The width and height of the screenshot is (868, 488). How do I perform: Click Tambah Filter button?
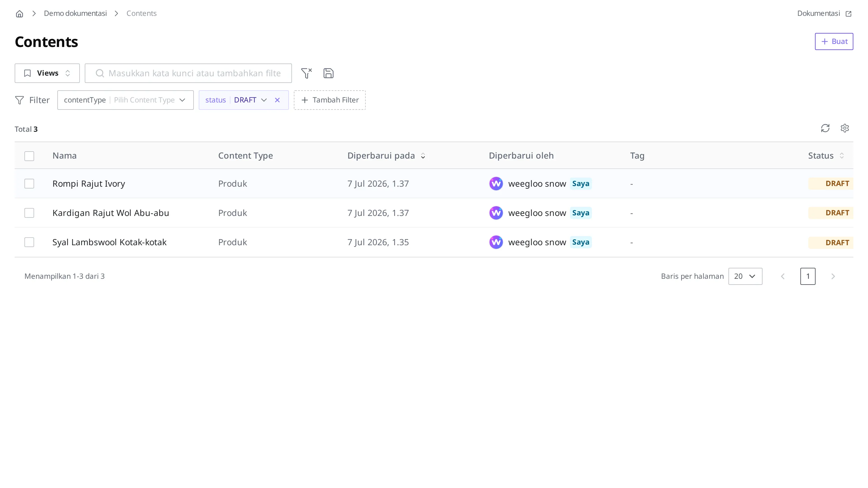pos(329,100)
